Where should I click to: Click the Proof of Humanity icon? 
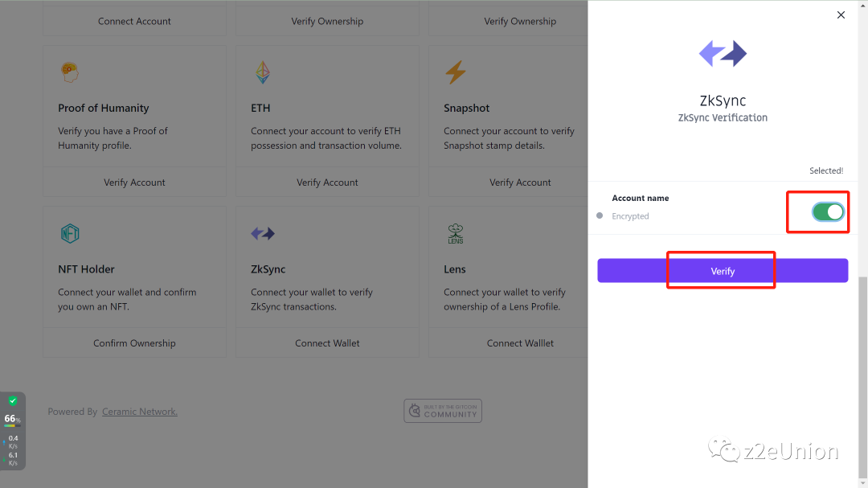click(x=70, y=73)
